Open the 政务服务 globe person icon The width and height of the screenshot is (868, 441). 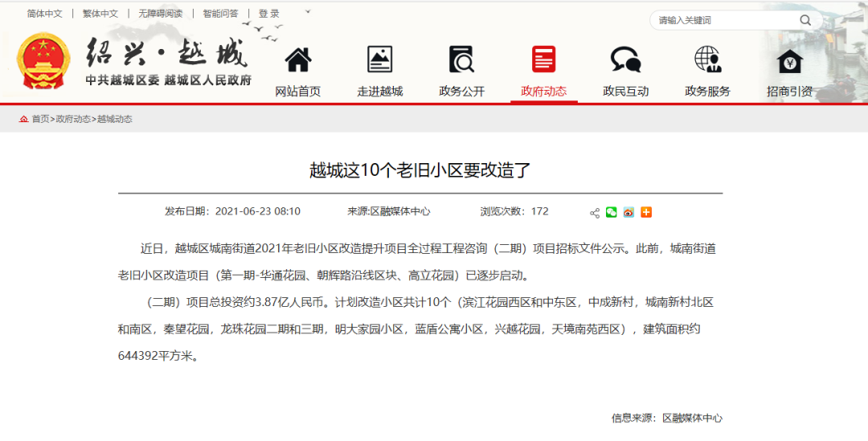(x=707, y=60)
